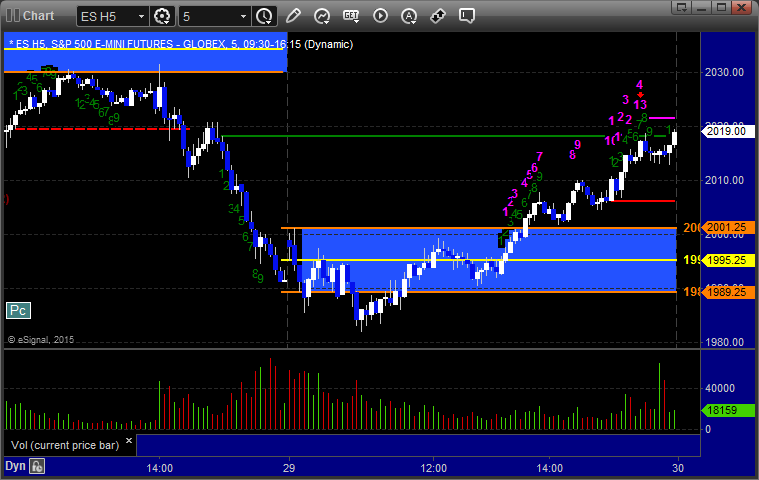
Task: Click the EFS script tool icon
Action: 351,16
